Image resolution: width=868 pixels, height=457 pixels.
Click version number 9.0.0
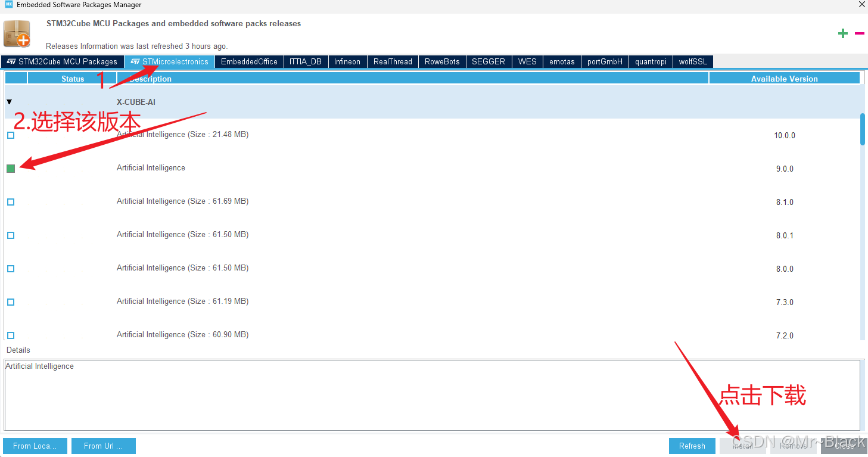(x=785, y=169)
